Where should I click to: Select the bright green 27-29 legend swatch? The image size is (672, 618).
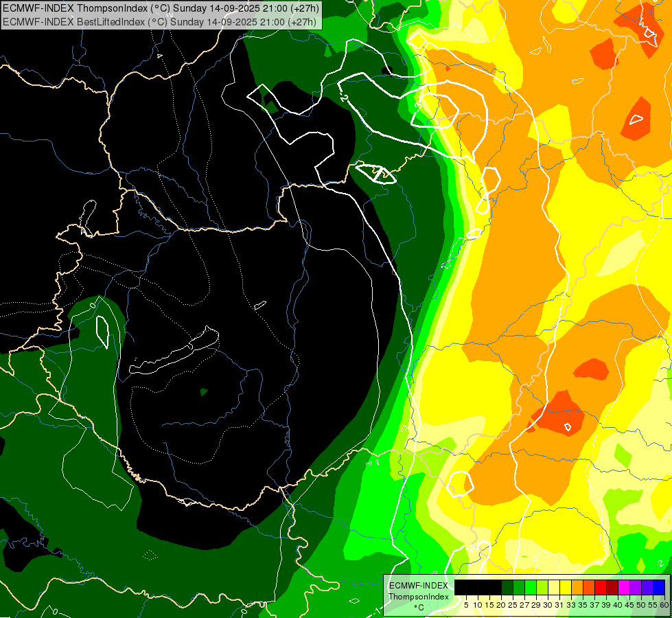click(x=531, y=587)
